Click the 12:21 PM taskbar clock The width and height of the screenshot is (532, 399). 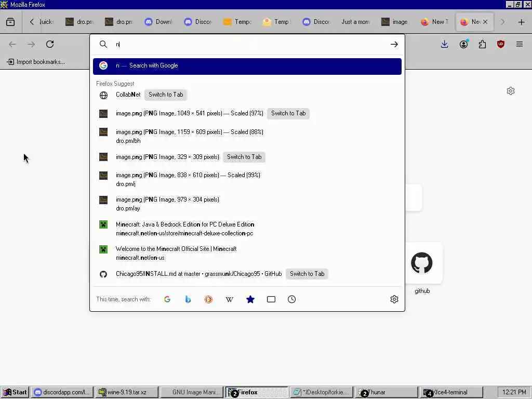(x=514, y=392)
